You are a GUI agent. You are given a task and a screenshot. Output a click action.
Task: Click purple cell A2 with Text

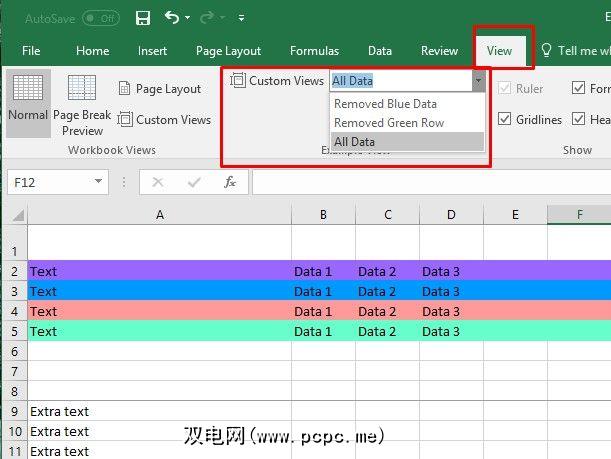coord(159,271)
